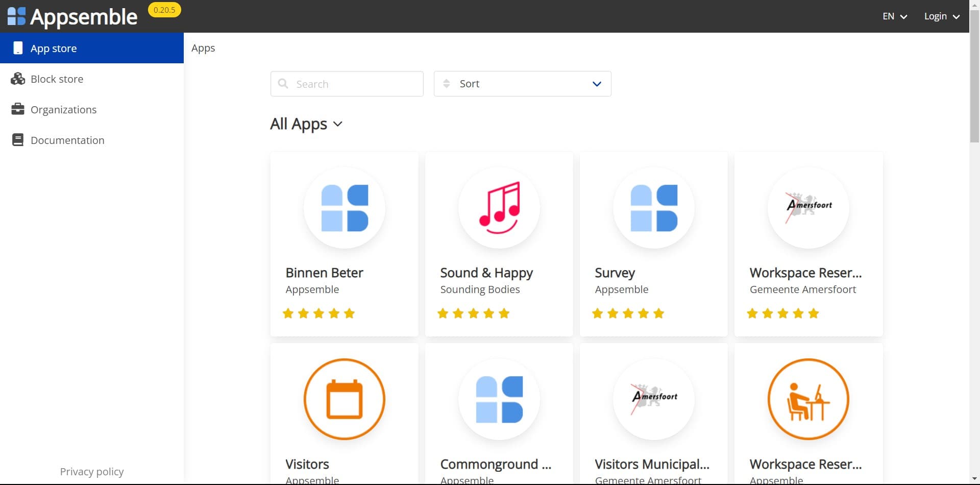
Task: Go to Organizations in the sidebar
Action: (92, 109)
